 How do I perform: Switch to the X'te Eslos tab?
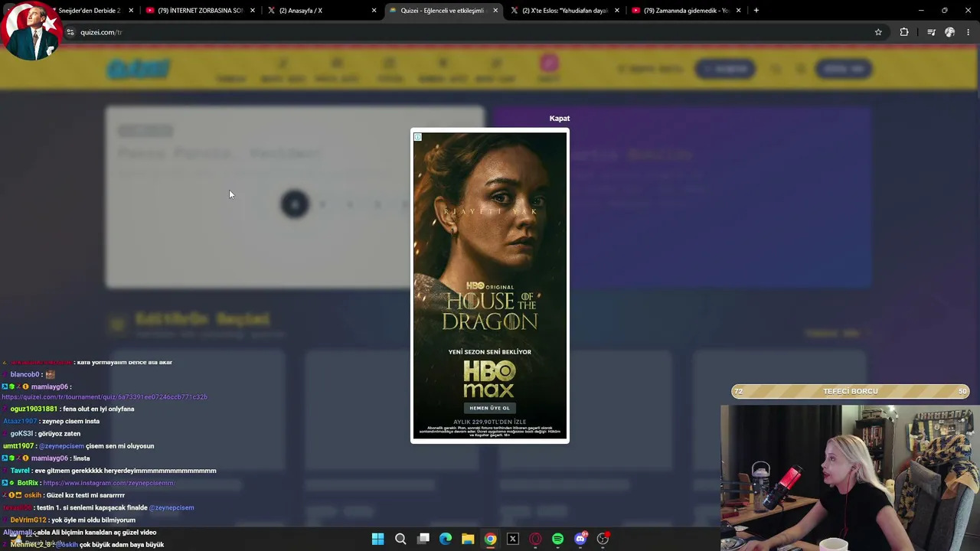(564, 11)
